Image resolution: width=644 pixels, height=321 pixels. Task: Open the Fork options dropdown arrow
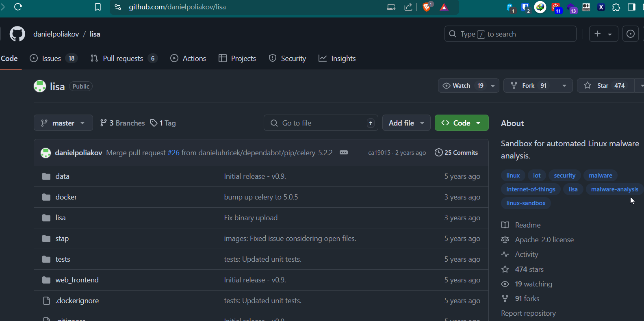pyautogui.click(x=564, y=86)
